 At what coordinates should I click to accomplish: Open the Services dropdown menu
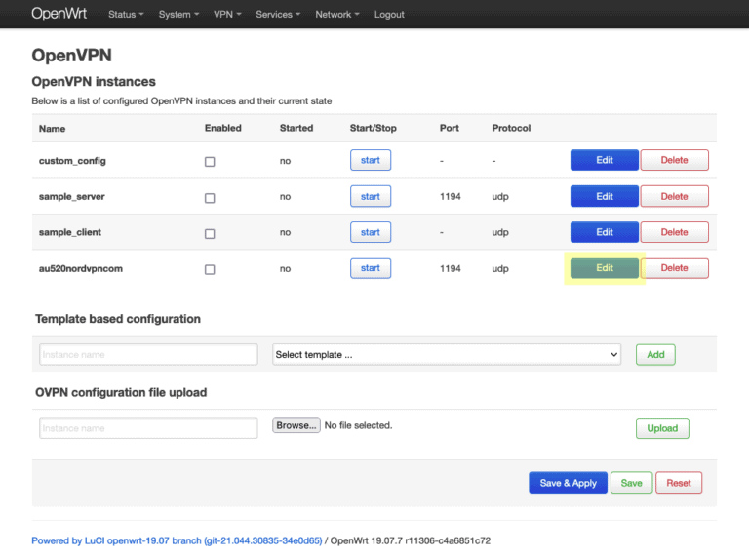point(278,15)
